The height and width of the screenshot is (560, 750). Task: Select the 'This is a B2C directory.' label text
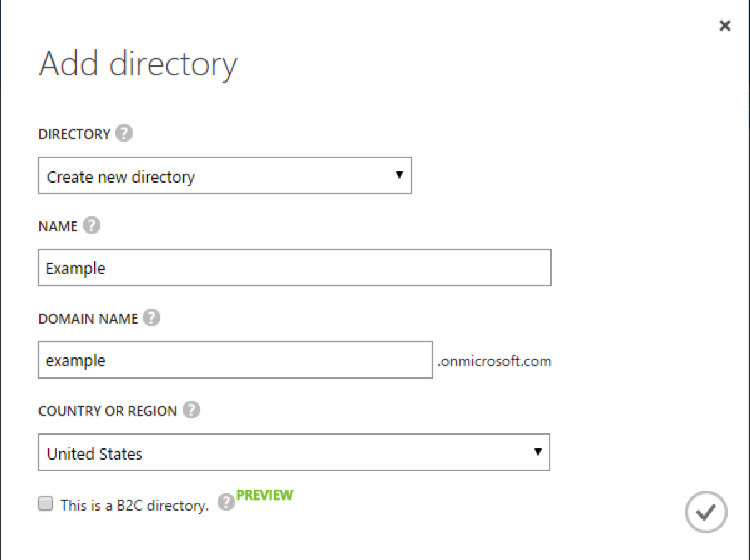click(x=135, y=505)
